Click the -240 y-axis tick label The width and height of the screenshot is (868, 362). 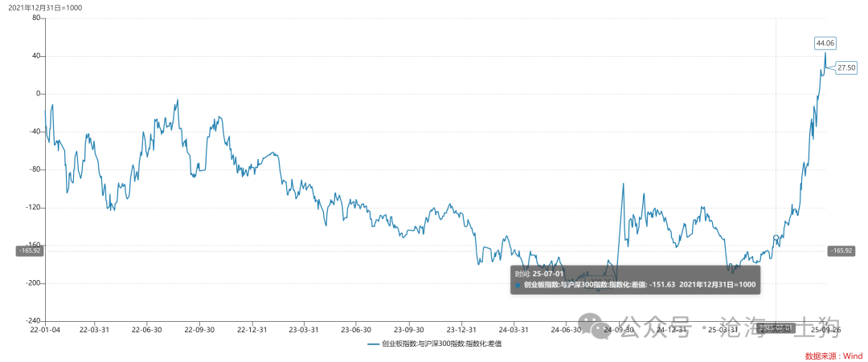click(x=32, y=321)
